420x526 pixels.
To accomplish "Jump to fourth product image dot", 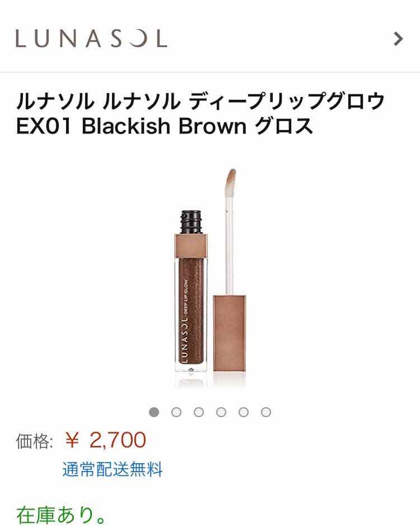I will click(221, 411).
